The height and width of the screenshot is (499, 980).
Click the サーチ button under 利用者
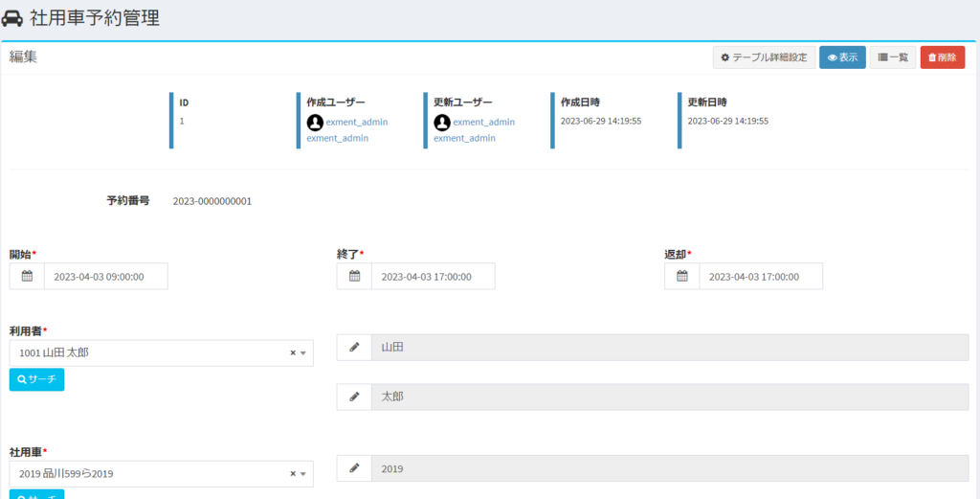pos(37,379)
